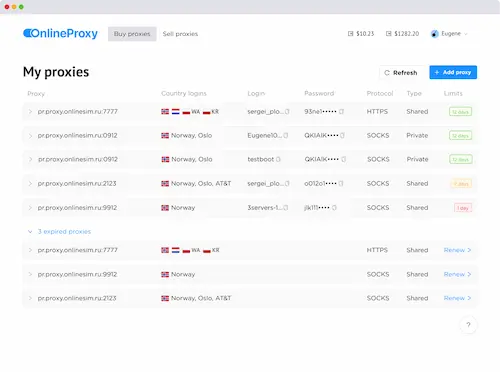Copy the sergei_plo login in the active 7777 row
This screenshot has height=372, width=500.
(287, 112)
